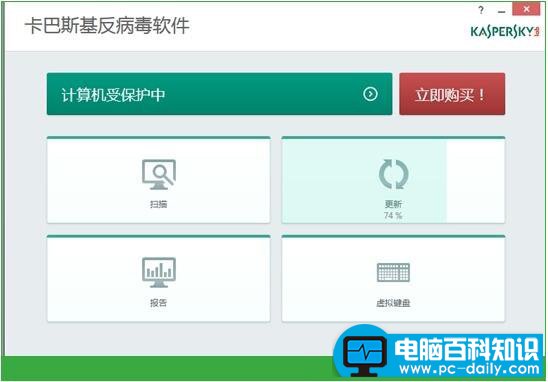The image size is (548, 382).
Task: Click the 74 % update progress value
Action: pos(393,215)
